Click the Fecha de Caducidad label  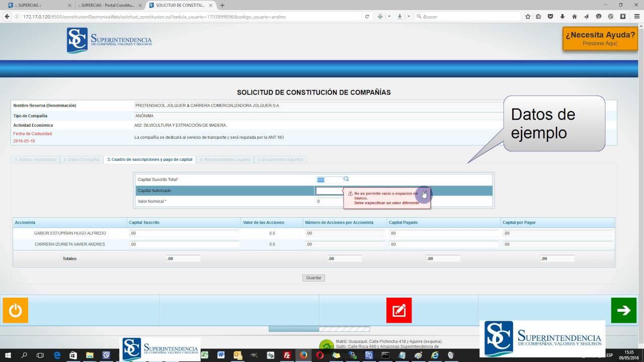tap(33, 134)
